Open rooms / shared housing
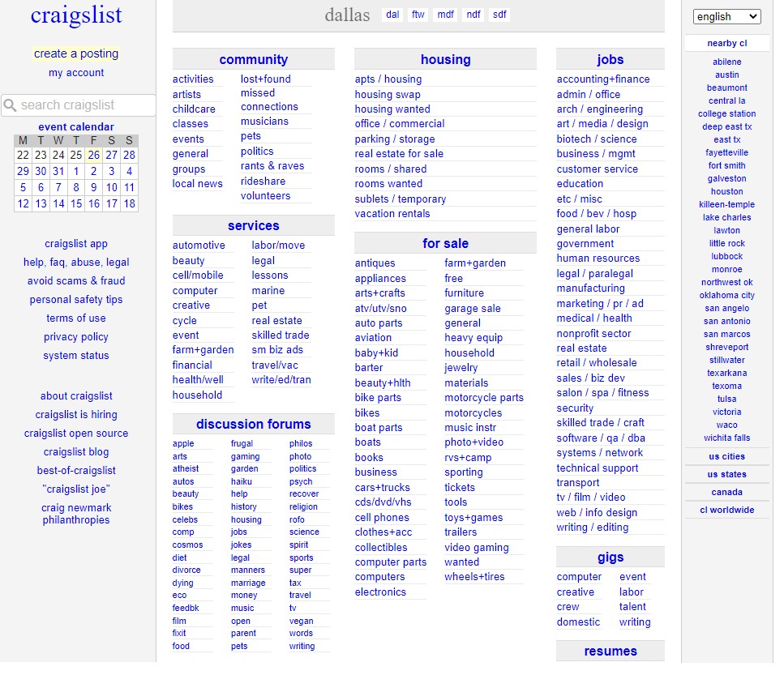This screenshot has height=675, width=784. (x=391, y=169)
